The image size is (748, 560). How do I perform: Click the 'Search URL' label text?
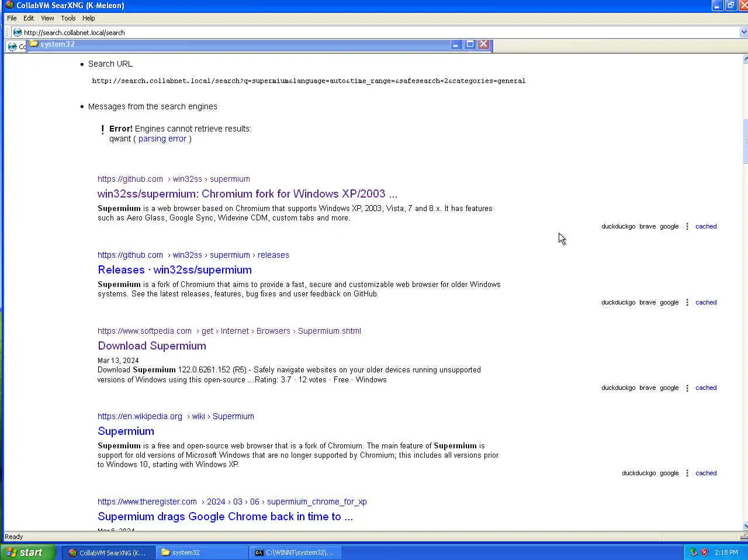[110, 64]
